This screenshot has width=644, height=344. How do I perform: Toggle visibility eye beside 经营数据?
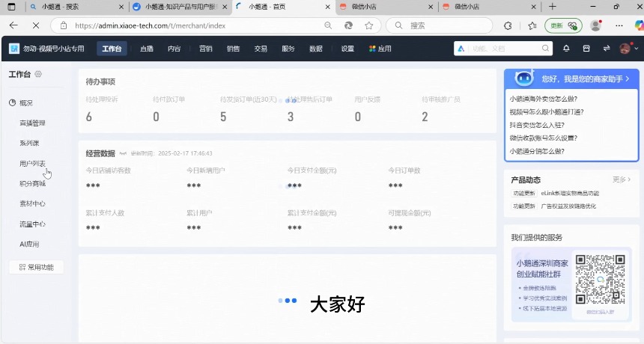pyautogui.click(x=123, y=153)
